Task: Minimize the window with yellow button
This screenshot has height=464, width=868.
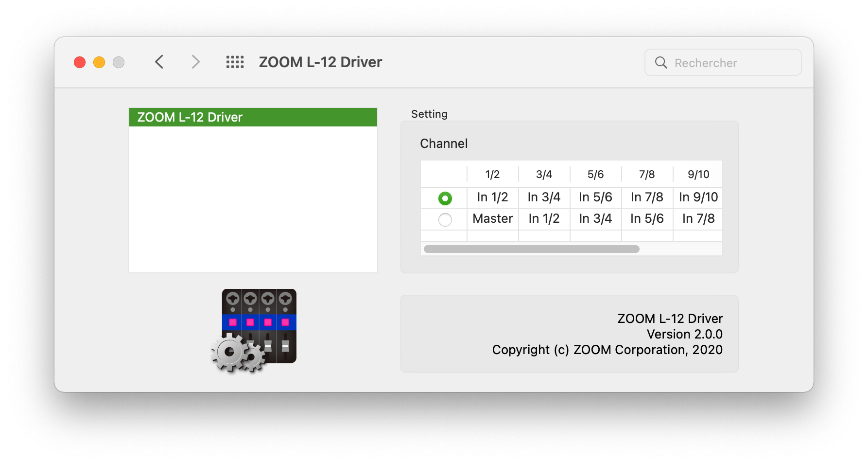Action: pos(99,62)
